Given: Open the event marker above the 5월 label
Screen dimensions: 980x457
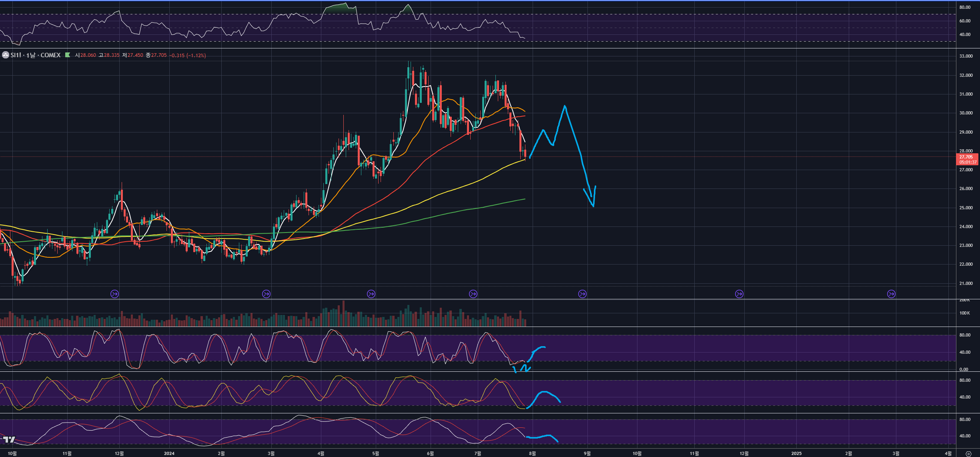Looking at the screenshot, I should coord(371,294).
